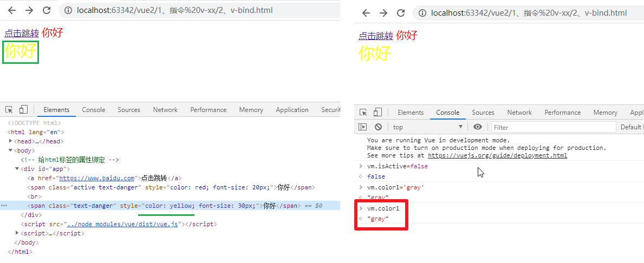
Task: Open vuejs.org deployment guide link
Action: coord(497,155)
